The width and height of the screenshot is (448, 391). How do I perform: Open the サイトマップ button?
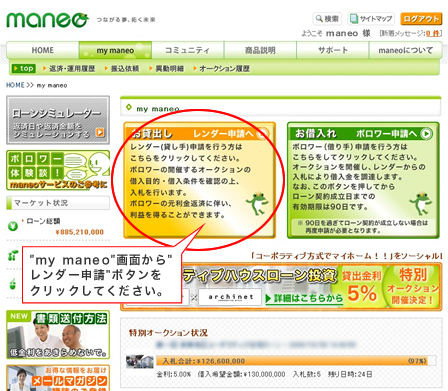point(371,19)
